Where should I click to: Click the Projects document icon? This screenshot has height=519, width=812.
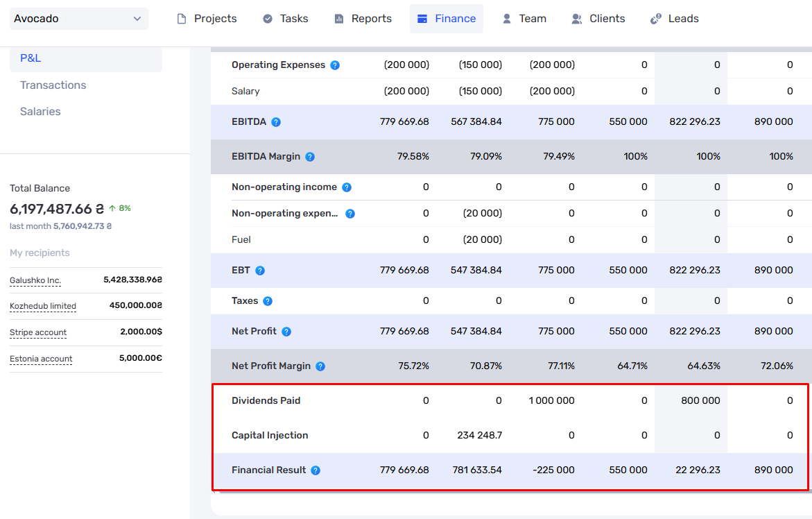point(181,19)
